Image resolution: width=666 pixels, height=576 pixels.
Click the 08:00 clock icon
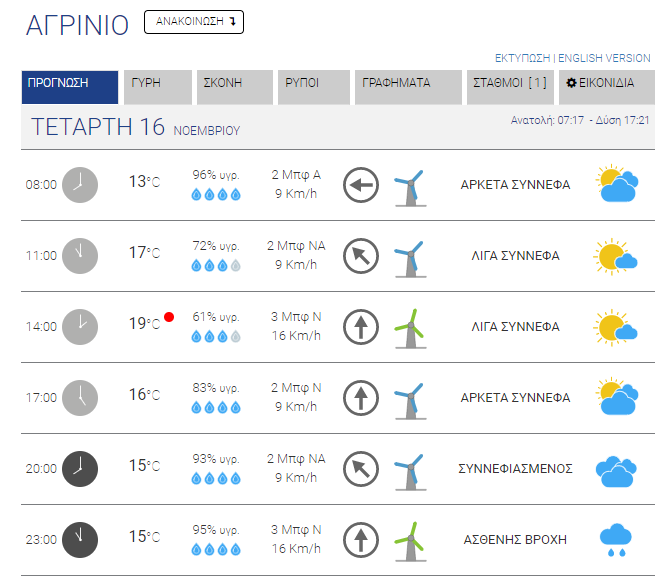click(x=80, y=185)
